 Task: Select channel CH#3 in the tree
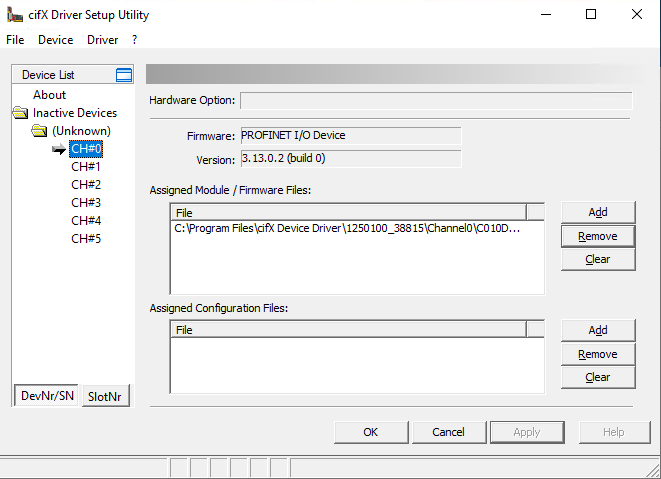pyautogui.click(x=86, y=203)
